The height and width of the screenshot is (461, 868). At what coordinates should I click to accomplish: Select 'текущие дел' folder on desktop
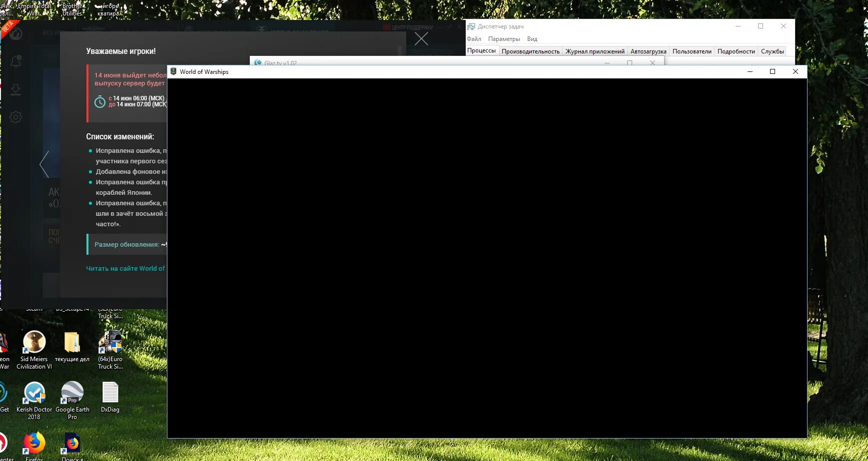72,347
